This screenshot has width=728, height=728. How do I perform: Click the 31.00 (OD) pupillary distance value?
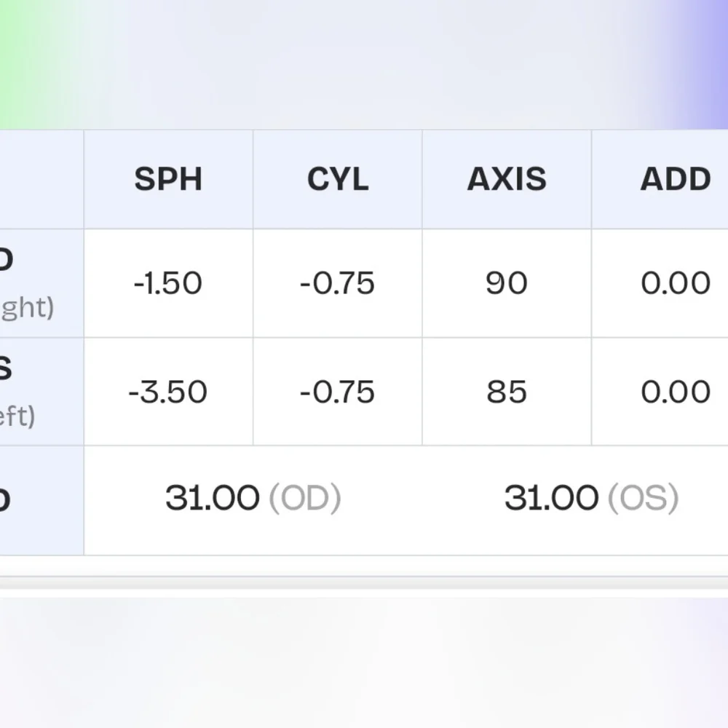point(253,498)
